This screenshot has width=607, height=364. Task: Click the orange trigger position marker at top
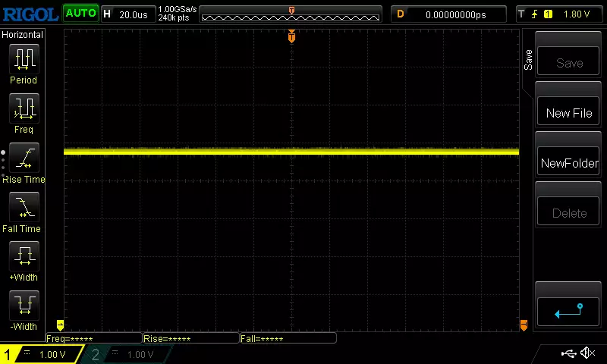(291, 36)
